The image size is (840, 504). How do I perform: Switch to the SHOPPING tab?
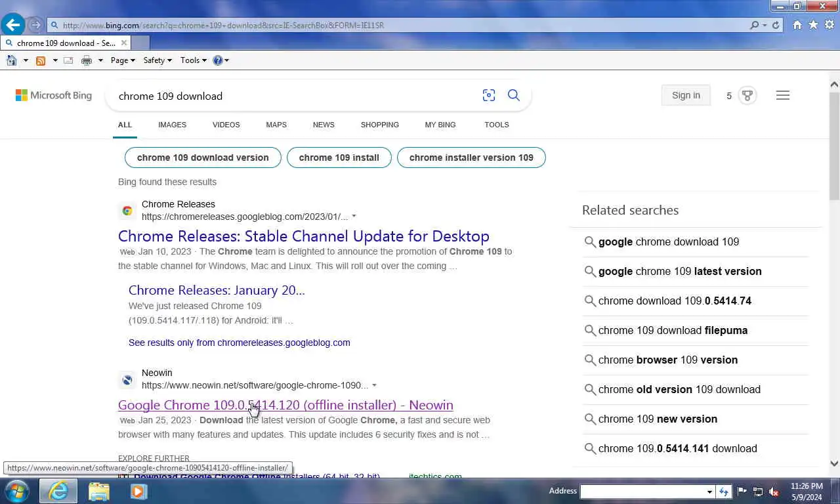pyautogui.click(x=380, y=125)
